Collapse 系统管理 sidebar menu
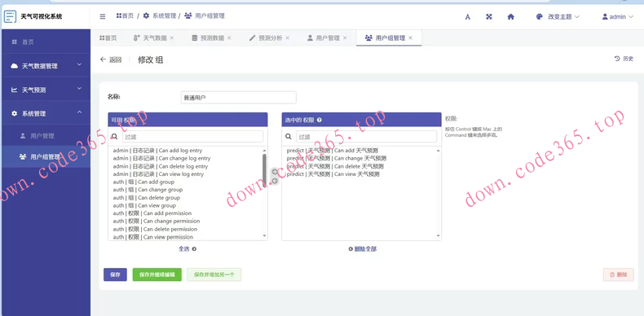Viewport: 644px width, 316px height. point(45,113)
